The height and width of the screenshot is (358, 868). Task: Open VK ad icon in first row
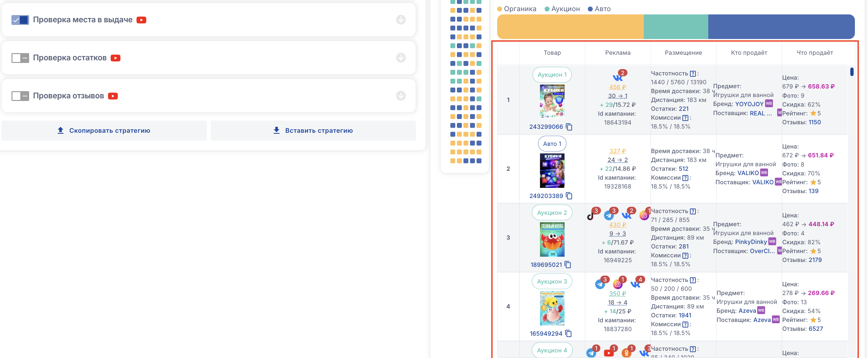(617, 77)
